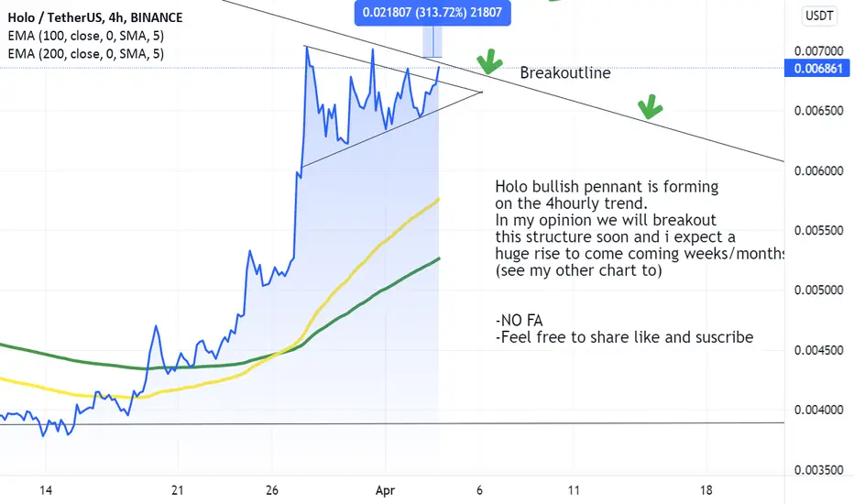Click the Breakoutline text annotation
The width and height of the screenshot is (854, 504).
[564, 72]
